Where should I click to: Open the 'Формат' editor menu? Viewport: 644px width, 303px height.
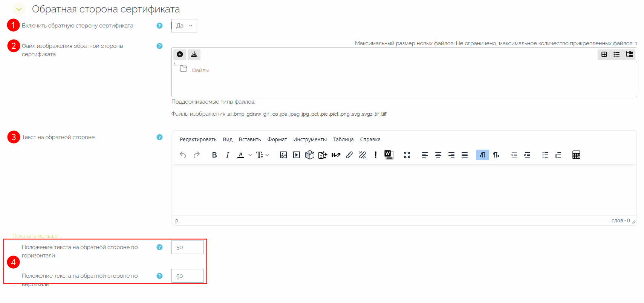point(277,139)
